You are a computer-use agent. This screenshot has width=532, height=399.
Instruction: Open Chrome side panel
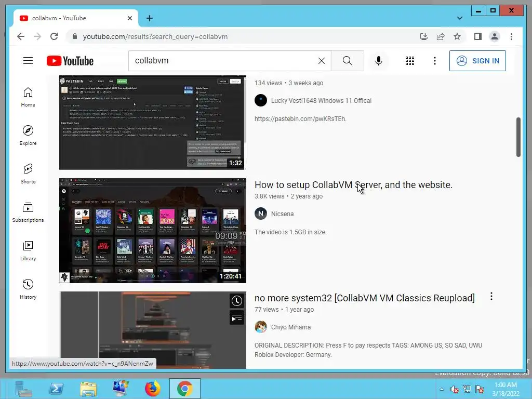[x=478, y=37]
